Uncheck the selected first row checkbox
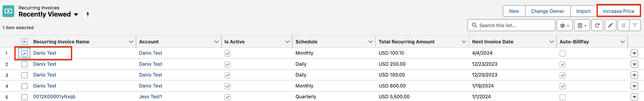644x101 pixels. pyautogui.click(x=24, y=53)
